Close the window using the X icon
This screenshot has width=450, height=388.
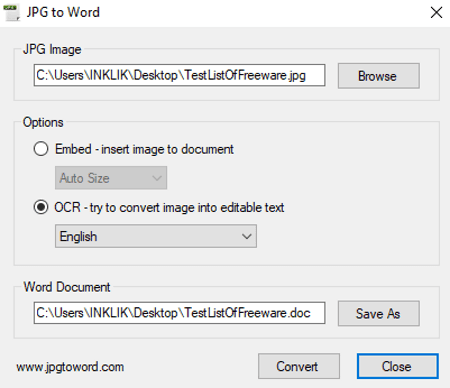coord(436,13)
